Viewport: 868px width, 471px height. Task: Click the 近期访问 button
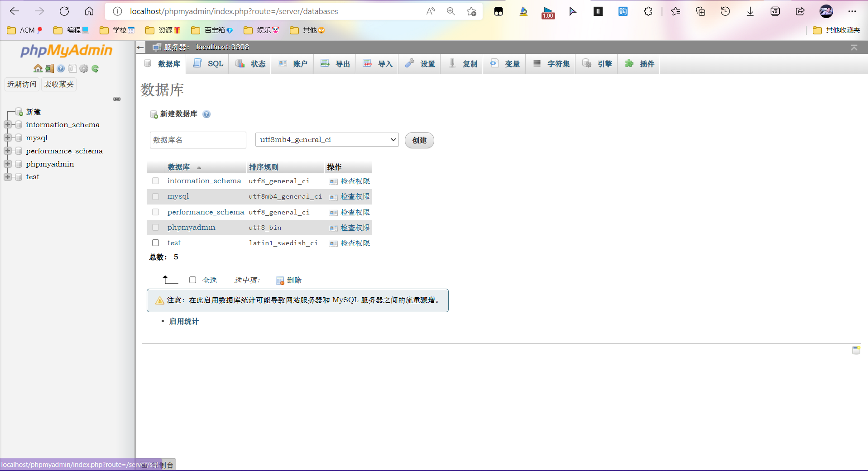[x=22, y=84]
